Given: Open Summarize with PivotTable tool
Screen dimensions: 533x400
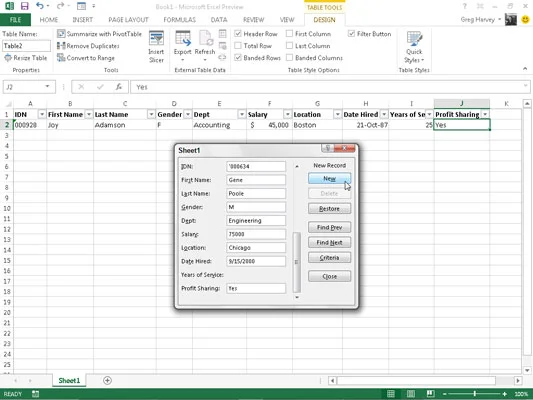Looking at the screenshot, I should (99, 34).
